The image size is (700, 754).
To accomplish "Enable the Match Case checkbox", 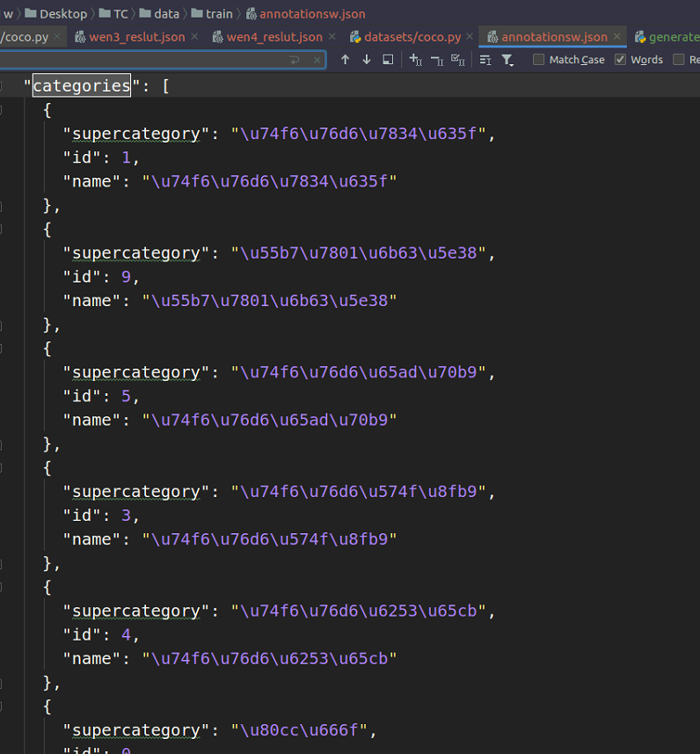I will (539, 60).
